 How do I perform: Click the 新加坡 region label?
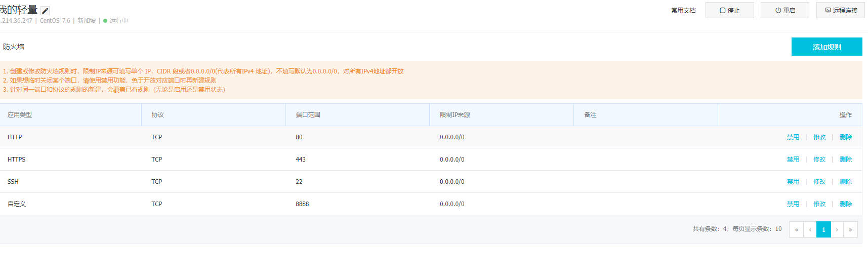click(87, 21)
